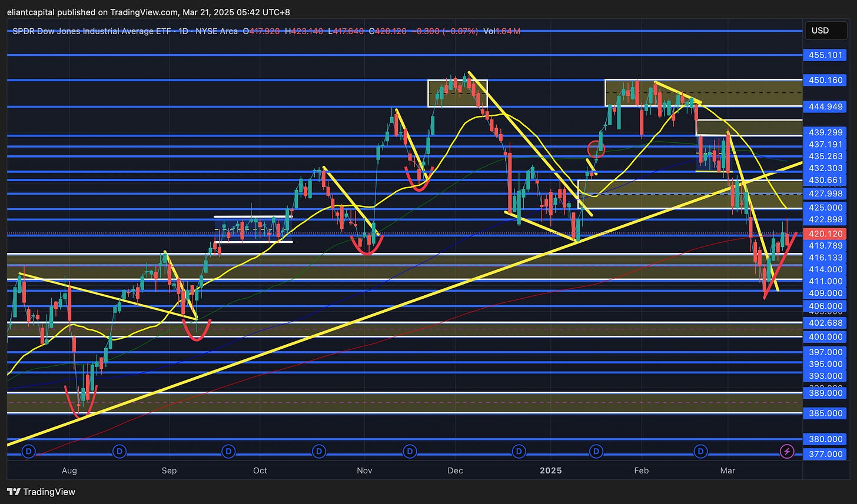The height and width of the screenshot is (504, 857).
Task: Select the 437.191 price level label
Action: (826, 145)
